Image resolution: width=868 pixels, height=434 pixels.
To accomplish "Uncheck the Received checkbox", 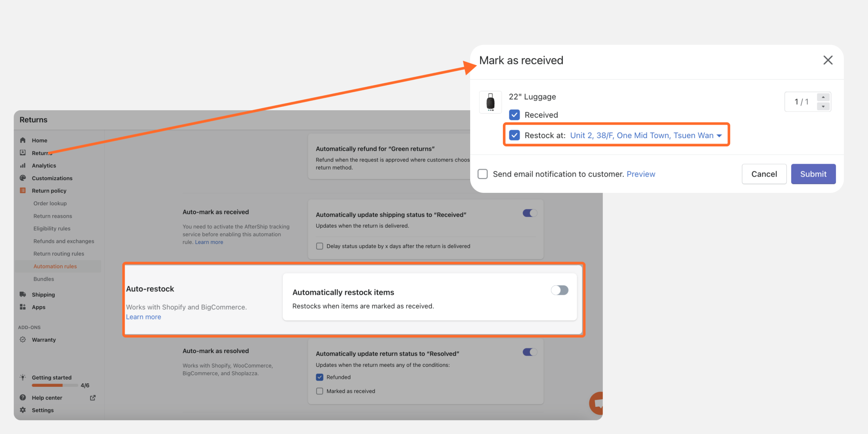I will (514, 115).
